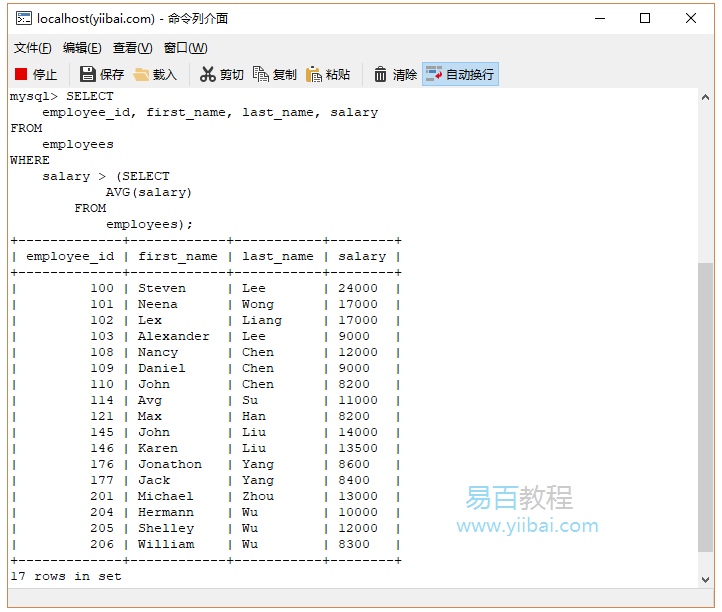The width and height of the screenshot is (722, 612).
Task: Minimize the command line window
Action: point(599,18)
